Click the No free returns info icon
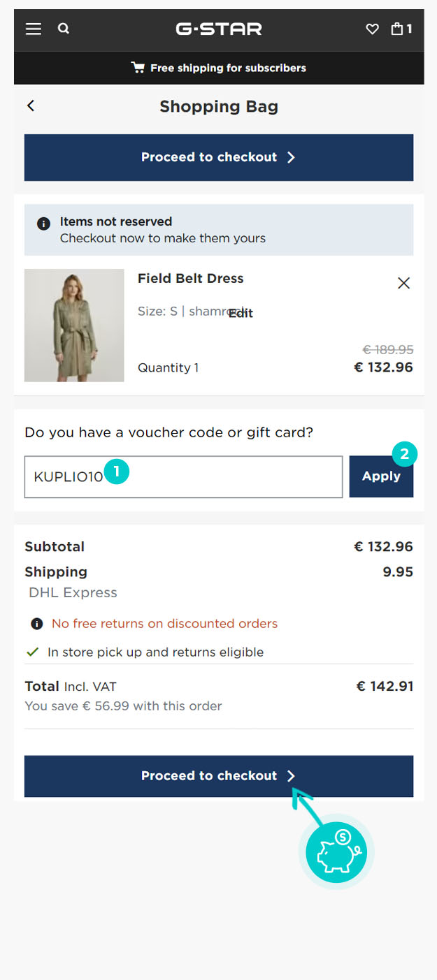This screenshot has width=437, height=980. (x=37, y=624)
